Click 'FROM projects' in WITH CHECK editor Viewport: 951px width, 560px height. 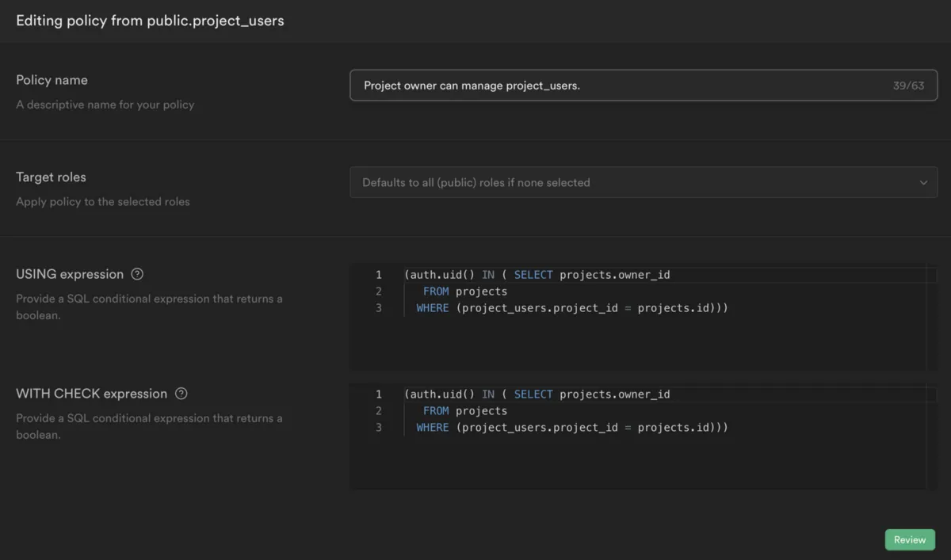pyautogui.click(x=465, y=411)
